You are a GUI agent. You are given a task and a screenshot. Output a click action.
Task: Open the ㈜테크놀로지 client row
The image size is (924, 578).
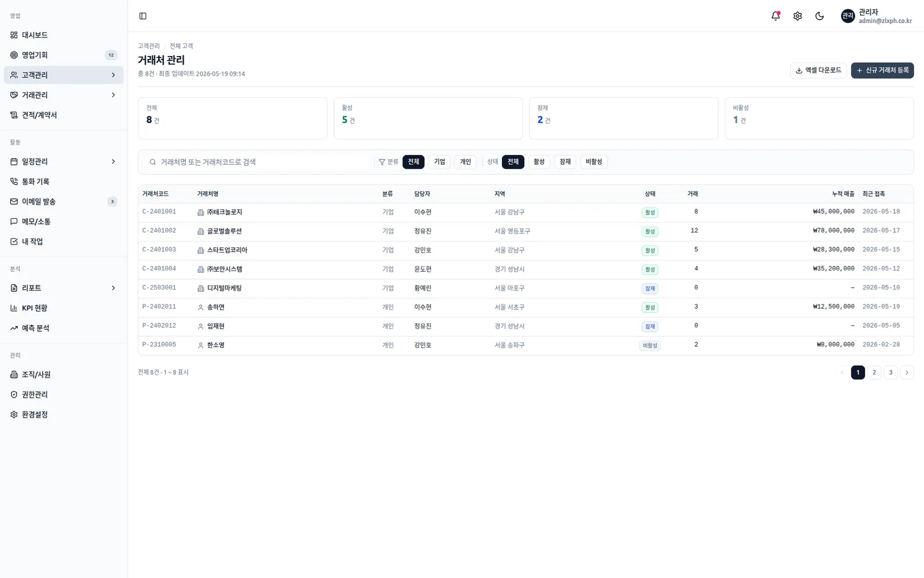[x=526, y=213]
